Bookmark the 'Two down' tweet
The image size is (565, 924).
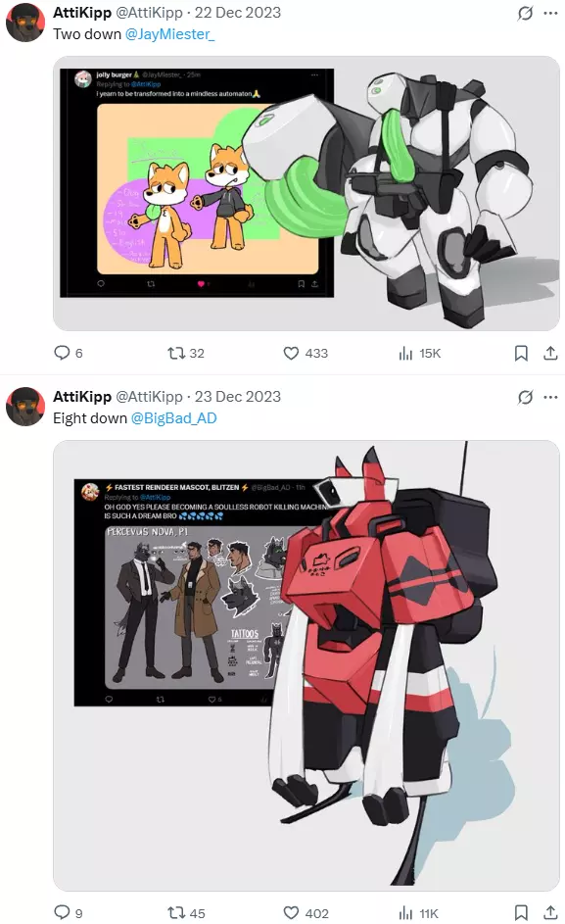(521, 353)
